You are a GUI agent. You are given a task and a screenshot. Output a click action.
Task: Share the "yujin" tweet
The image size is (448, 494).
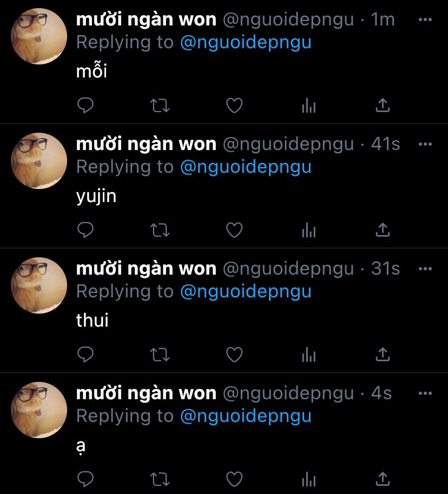click(x=383, y=230)
